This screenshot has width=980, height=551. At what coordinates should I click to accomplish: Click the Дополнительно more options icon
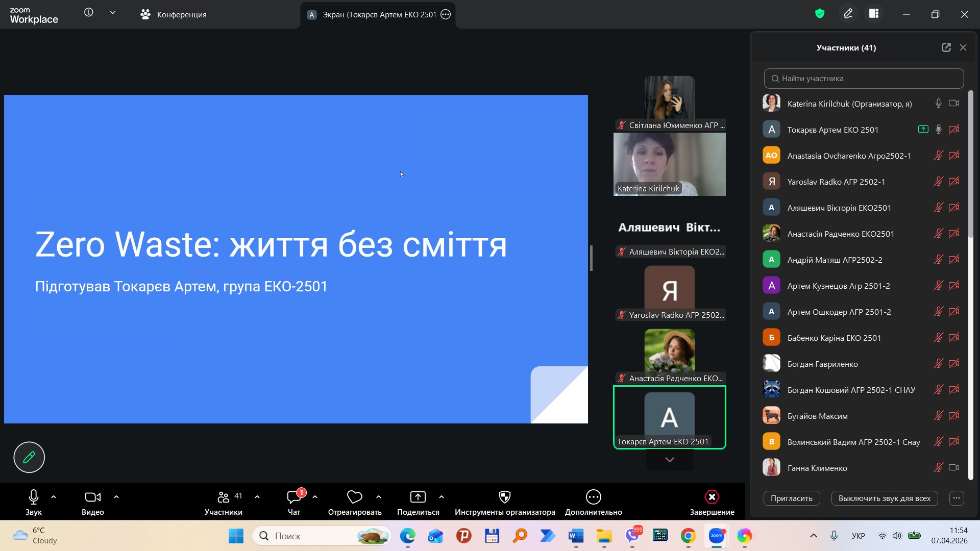click(x=593, y=497)
